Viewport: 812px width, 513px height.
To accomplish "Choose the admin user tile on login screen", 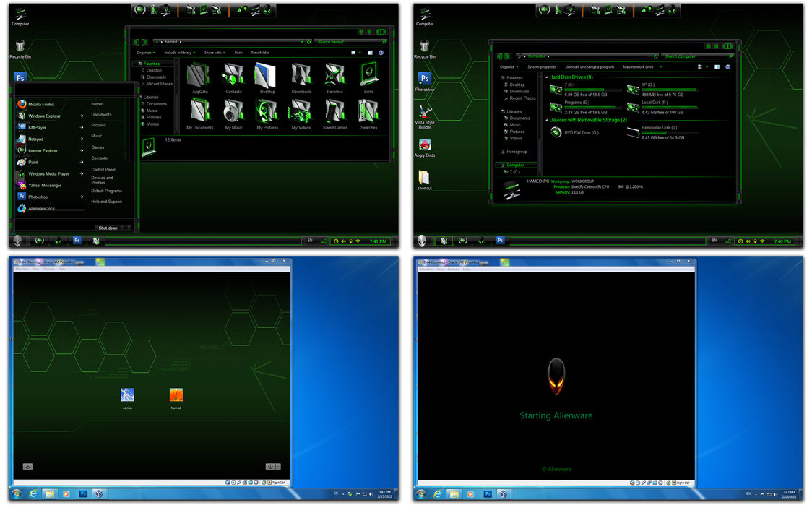I will pyautogui.click(x=127, y=398).
